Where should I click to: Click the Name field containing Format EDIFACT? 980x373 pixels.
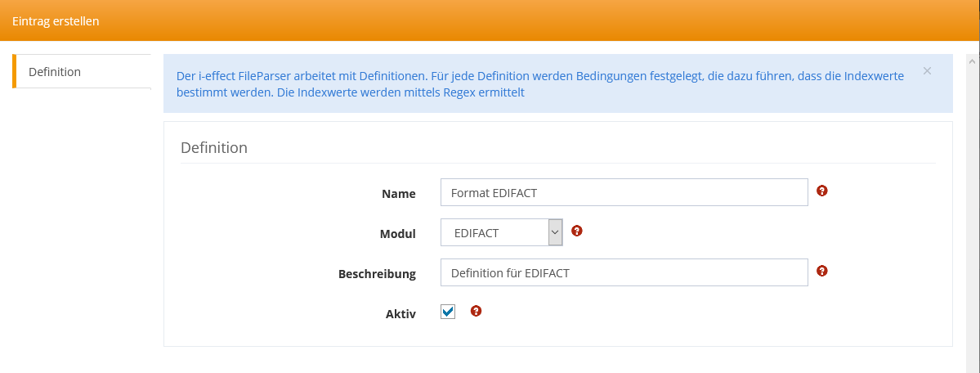coord(624,193)
